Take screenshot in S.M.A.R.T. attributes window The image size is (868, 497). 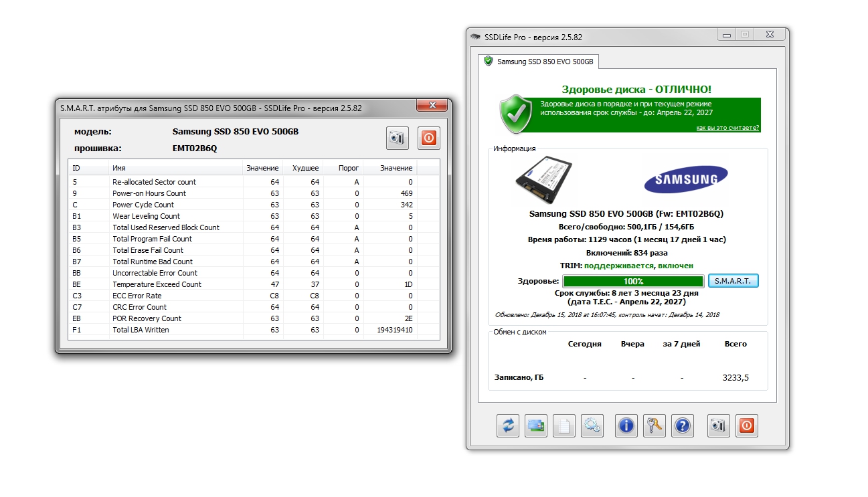click(398, 138)
